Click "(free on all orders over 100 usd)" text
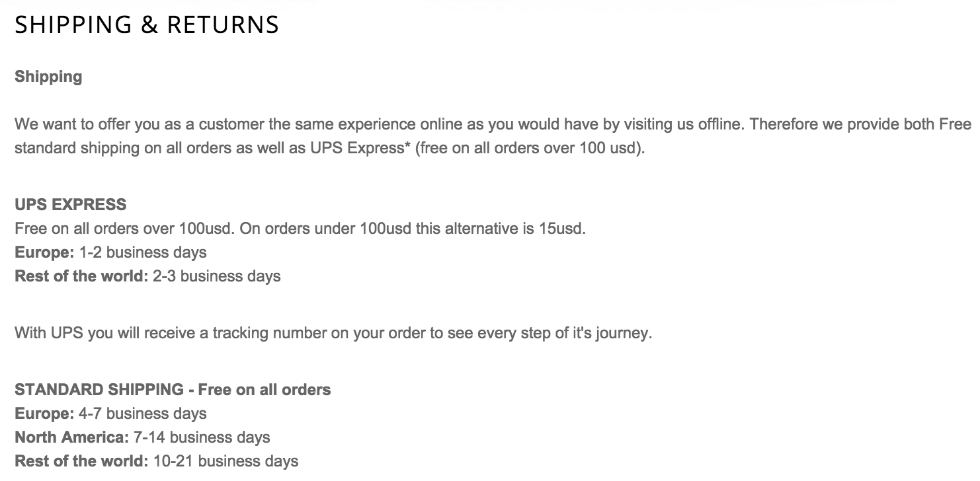 click(x=530, y=147)
